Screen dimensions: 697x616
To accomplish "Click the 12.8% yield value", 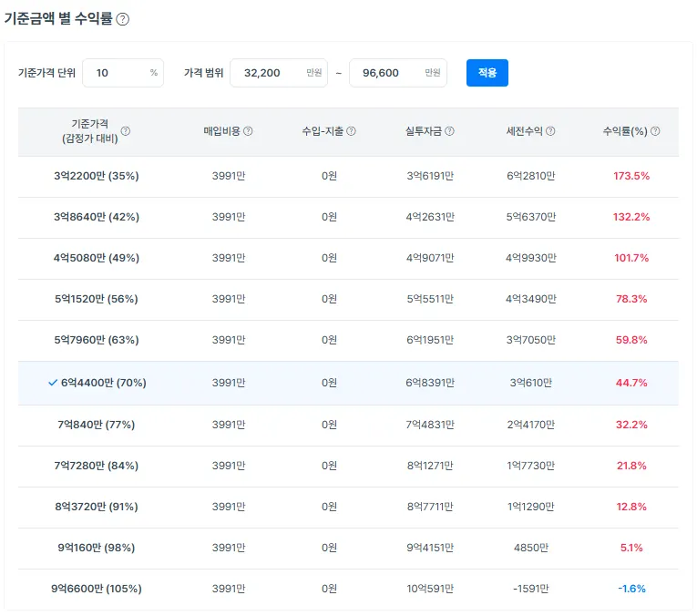I will point(631,507).
